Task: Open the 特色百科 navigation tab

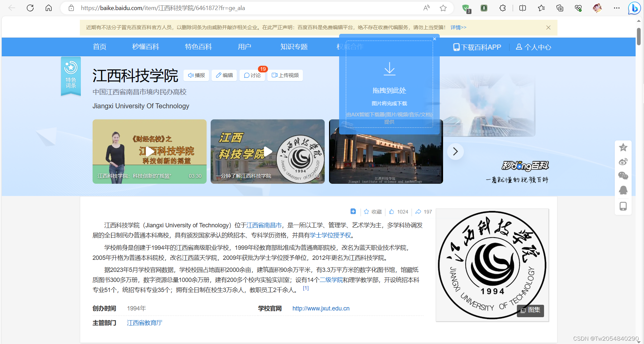Action: coord(199,47)
